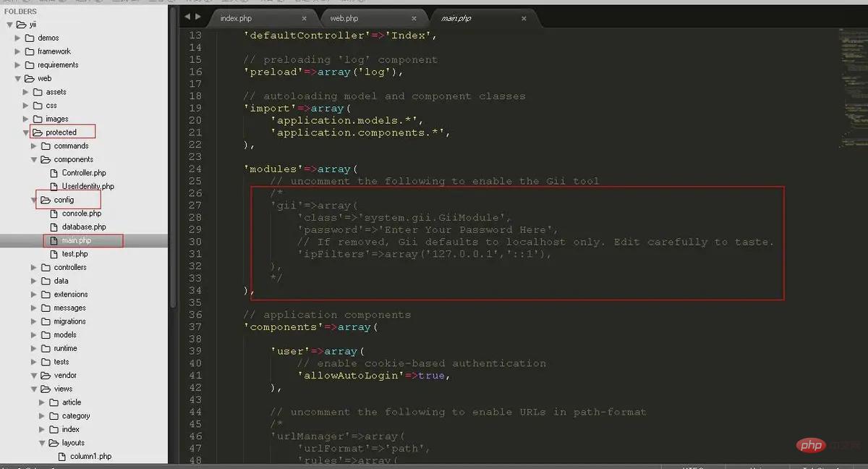Click the UserIdentity.php file icon under components
Screen dimensions: 868x469
tap(53, 186)
